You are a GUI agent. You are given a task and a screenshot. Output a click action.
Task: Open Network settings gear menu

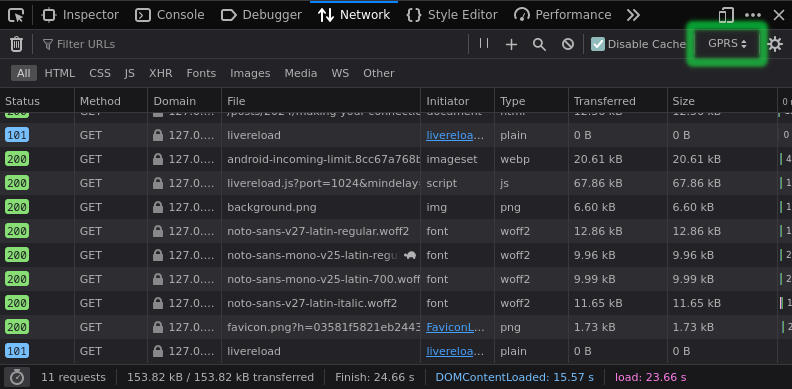click(774, 44)
